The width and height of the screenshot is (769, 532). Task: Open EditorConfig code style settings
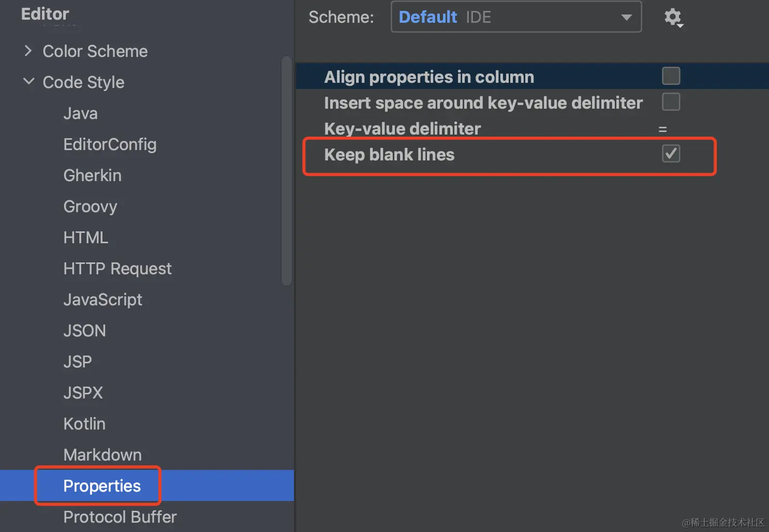pyautogui.click(x=110, y=144)
